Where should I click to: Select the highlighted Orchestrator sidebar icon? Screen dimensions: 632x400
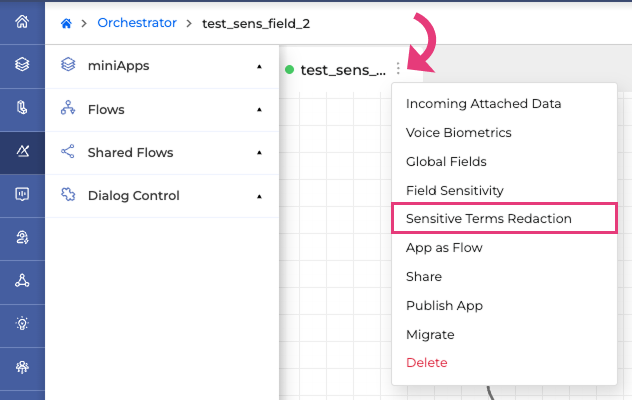point(22,151)
